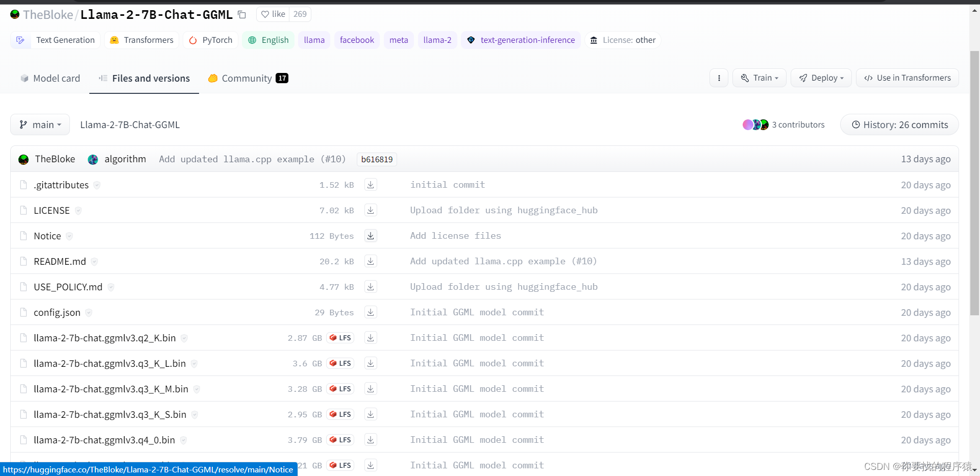Click the llama tag

[314, 40]
